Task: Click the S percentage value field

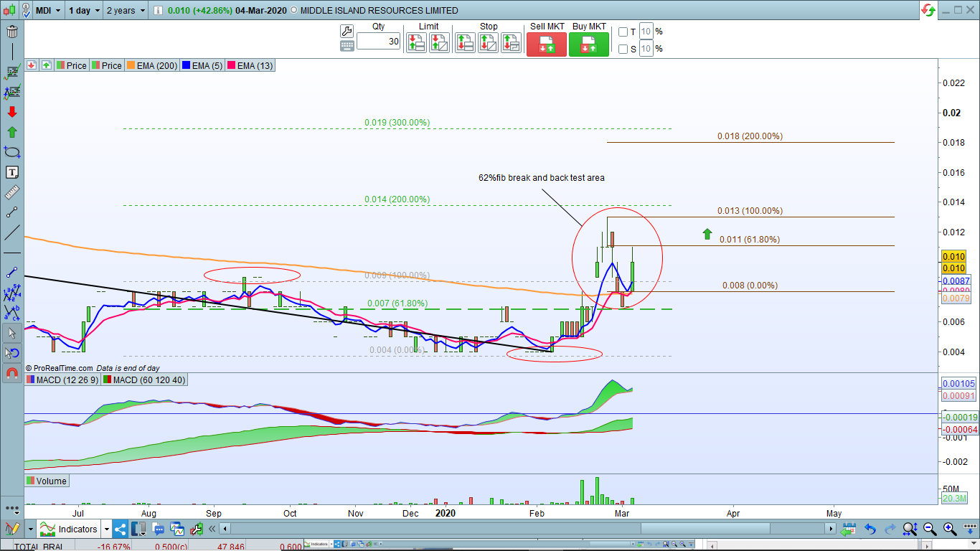Action: tap(646, 49)
